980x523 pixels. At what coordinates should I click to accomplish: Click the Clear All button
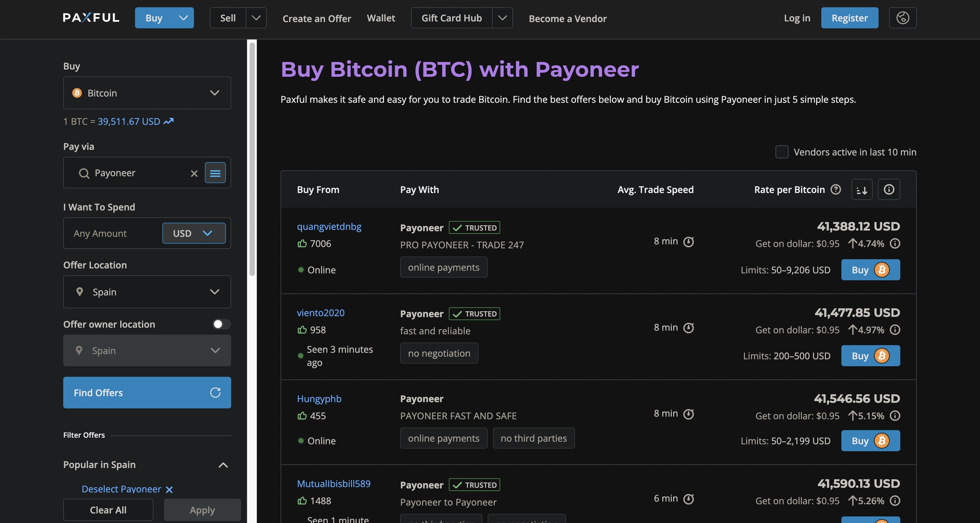pyautogui.click(x=108, y=510)
